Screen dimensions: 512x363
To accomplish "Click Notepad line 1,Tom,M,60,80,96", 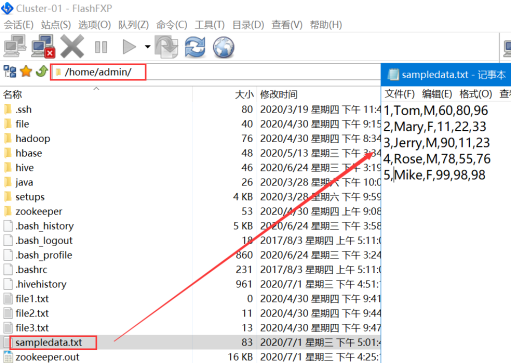I will click(436, 110).
